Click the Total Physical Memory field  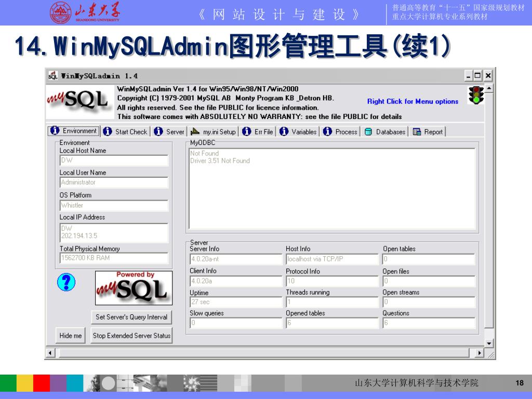click(x=114, y=258)
